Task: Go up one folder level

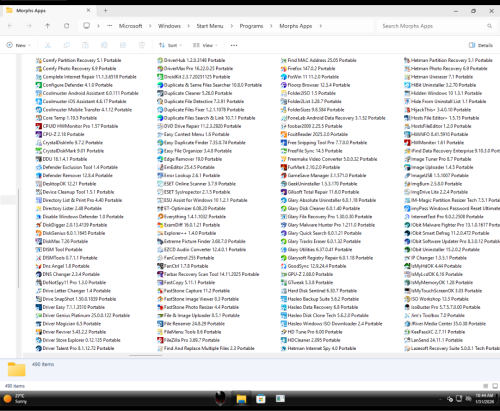Action: tap(48, 26)
